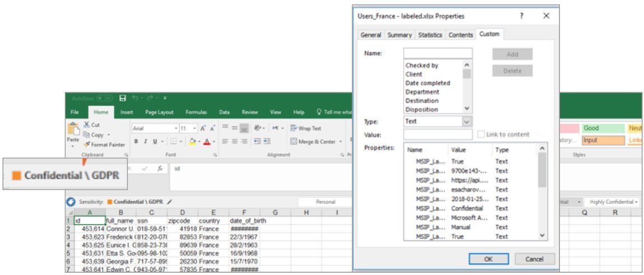644x275 pixels.
Task: Click the Cut scissors icon
Action: pyautogui.click(x=87, y=125)
